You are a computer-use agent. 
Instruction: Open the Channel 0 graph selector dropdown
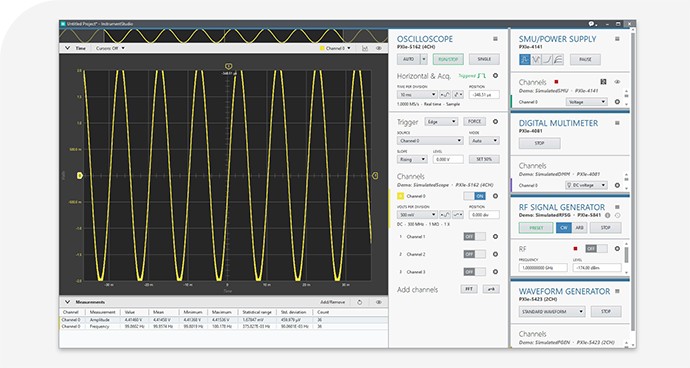(x=335, y=48)
